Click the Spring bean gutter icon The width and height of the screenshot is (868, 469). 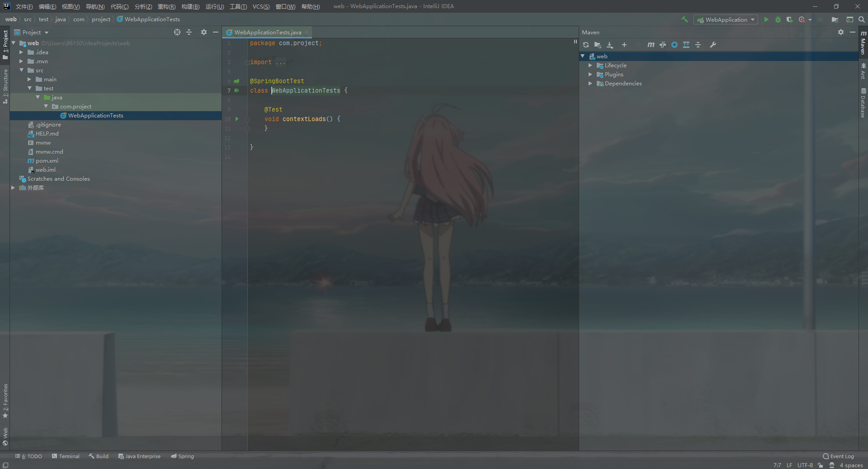pyautogui.click(x=236, y=81)
